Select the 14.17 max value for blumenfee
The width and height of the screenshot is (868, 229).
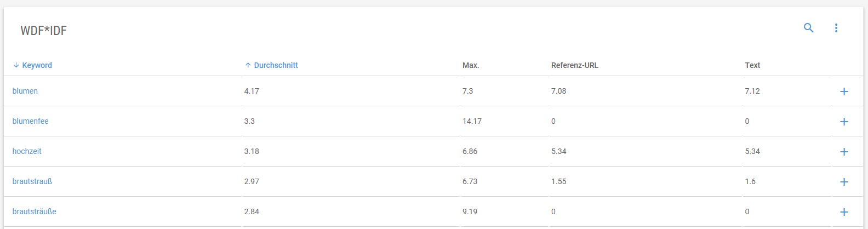click(x=472, y=121)
